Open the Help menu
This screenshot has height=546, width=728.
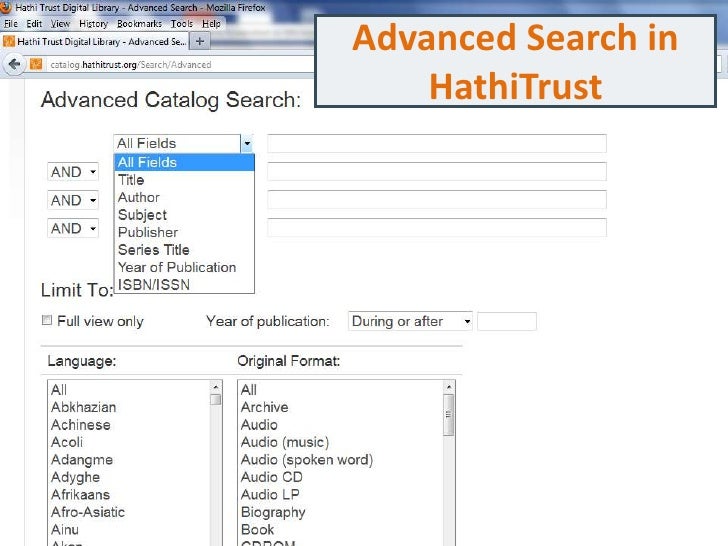211,24
